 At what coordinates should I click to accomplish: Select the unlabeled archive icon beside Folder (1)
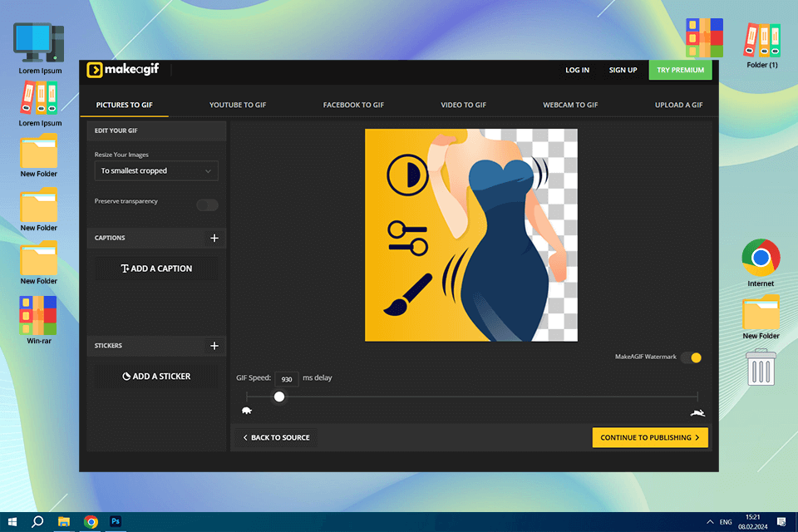(x=704, y=37)
